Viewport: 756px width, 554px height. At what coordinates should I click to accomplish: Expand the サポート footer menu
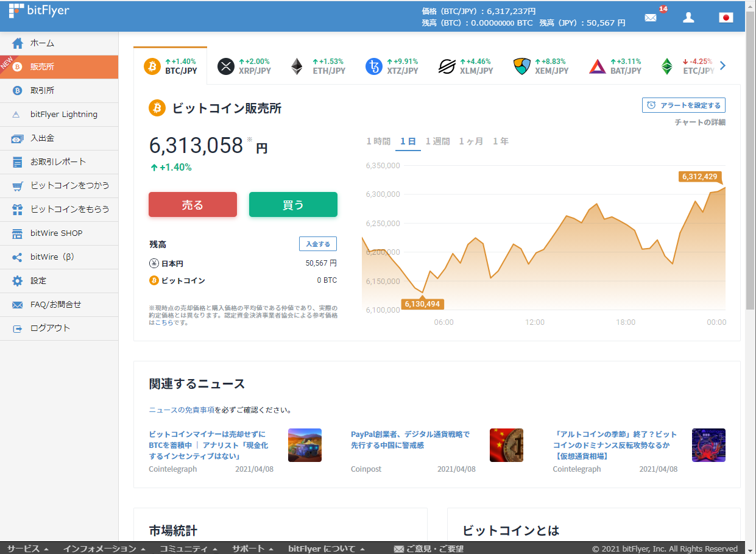tap(253, 549)
